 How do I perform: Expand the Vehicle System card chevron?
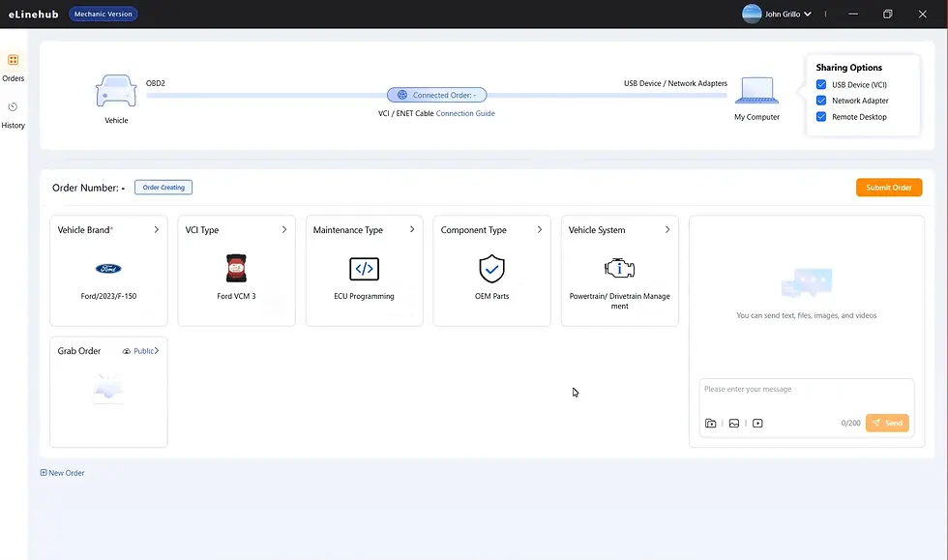(x=667, y=230)
